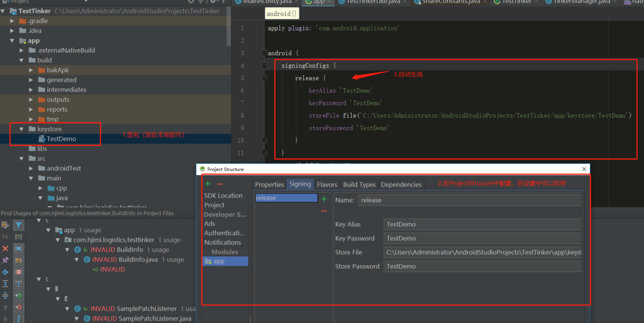Click the Store Password input field
Image resolution: width=644 pixels, height=323 pixels.
point(482,266)
